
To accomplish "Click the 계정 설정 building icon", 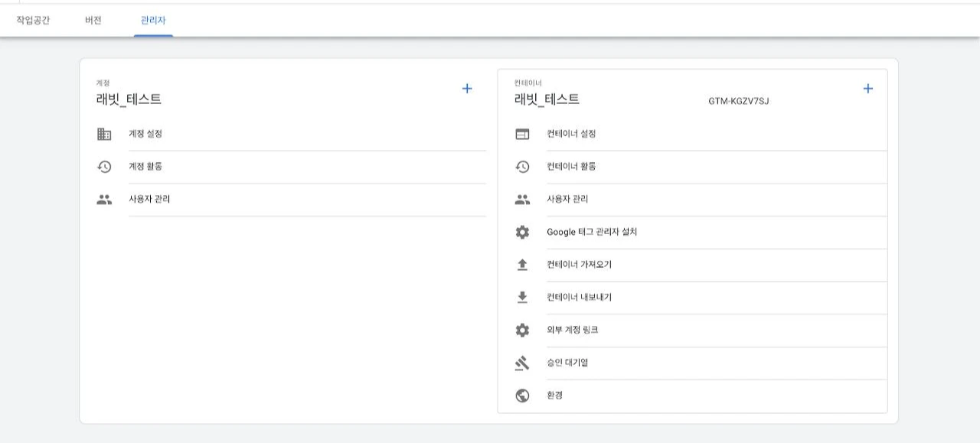I will (x=104, y=134).
